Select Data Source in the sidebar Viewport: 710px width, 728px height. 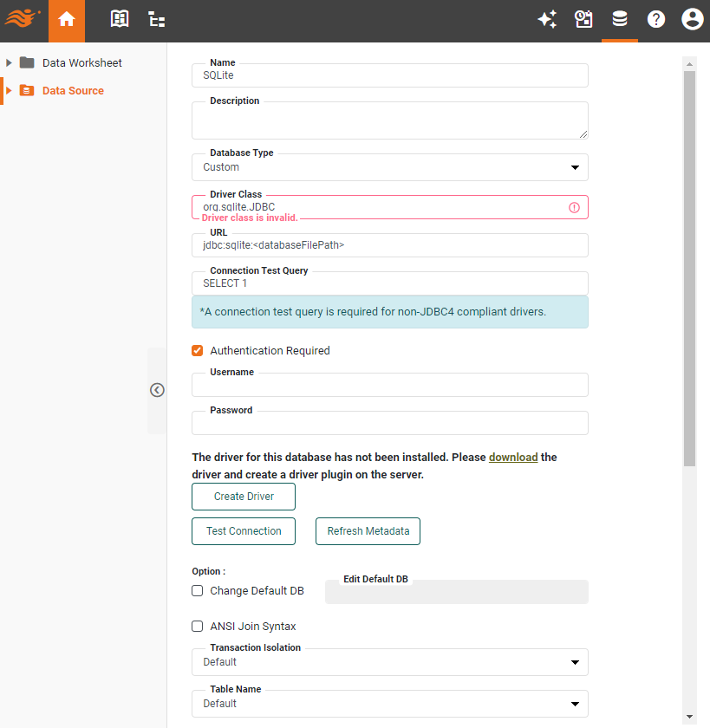tap(75, 90)
